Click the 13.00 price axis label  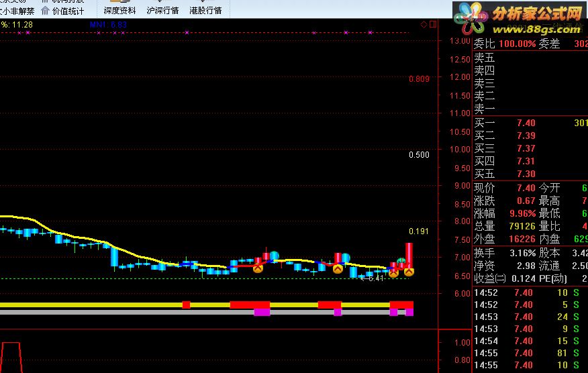click(460, 41)
